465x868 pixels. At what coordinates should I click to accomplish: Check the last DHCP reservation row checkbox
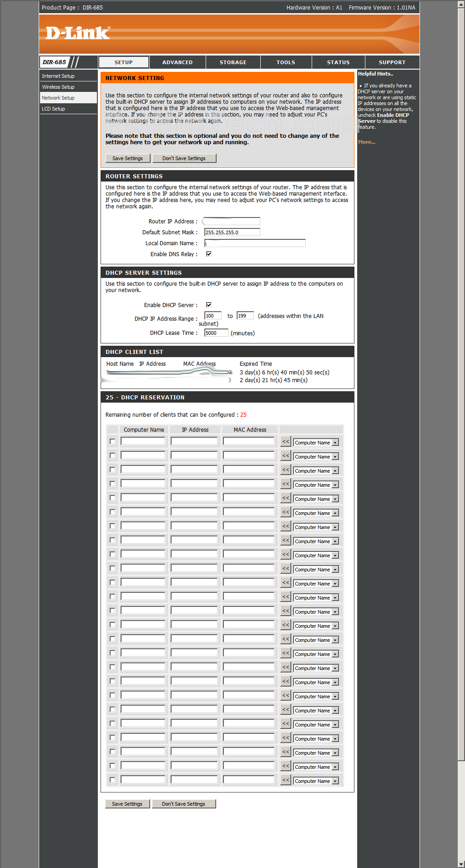click(x=112, y=780)
